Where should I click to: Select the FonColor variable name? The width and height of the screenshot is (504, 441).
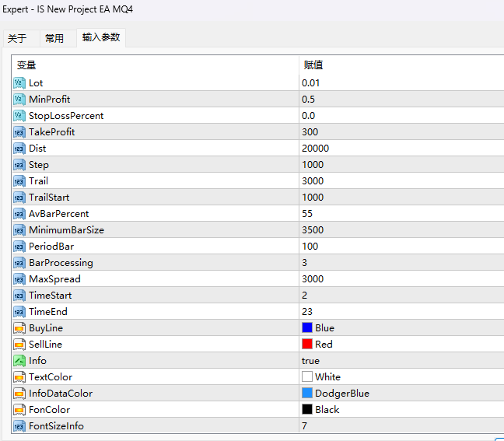49,410
